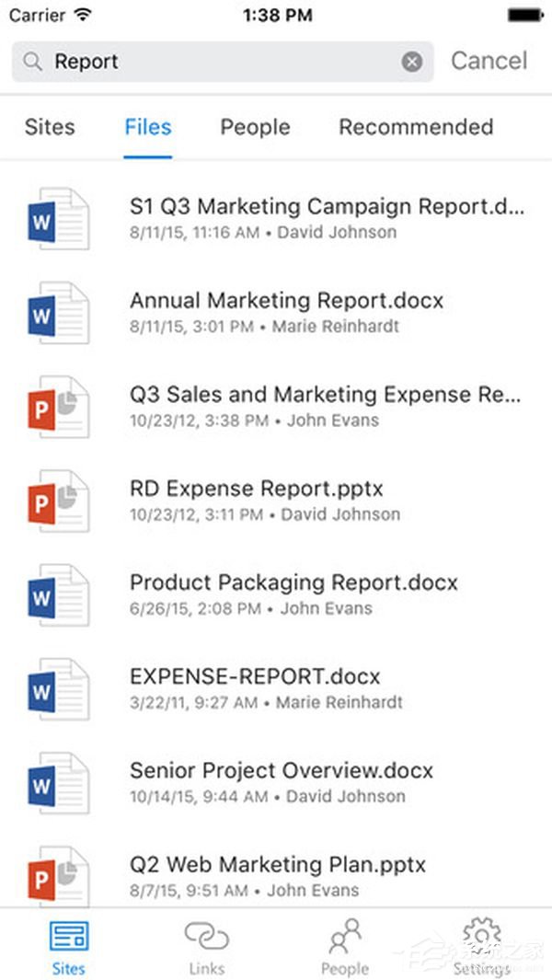Tap the magnifier search icon
Viewport: 552px width, 980px height.
32,62
